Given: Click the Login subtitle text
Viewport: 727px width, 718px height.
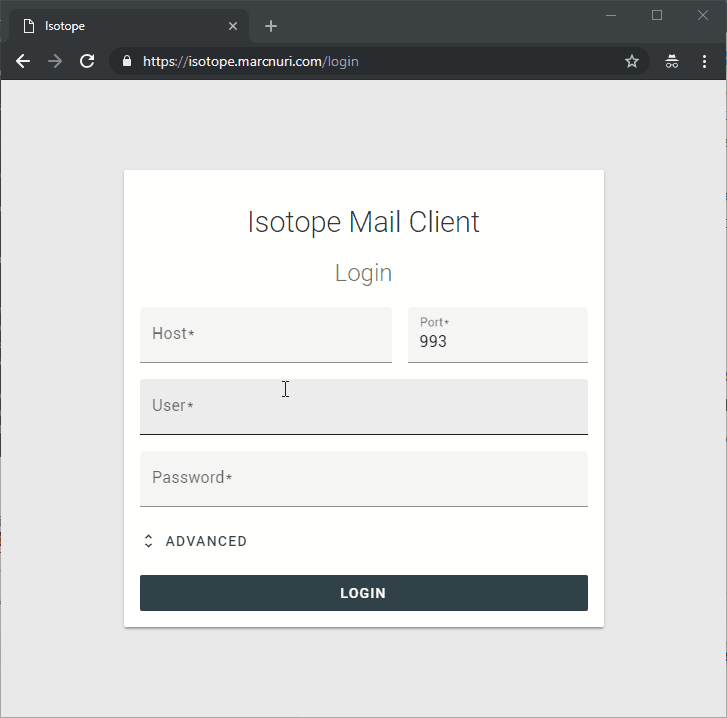Looking at the screenshot, I should (x=364, y=273).
